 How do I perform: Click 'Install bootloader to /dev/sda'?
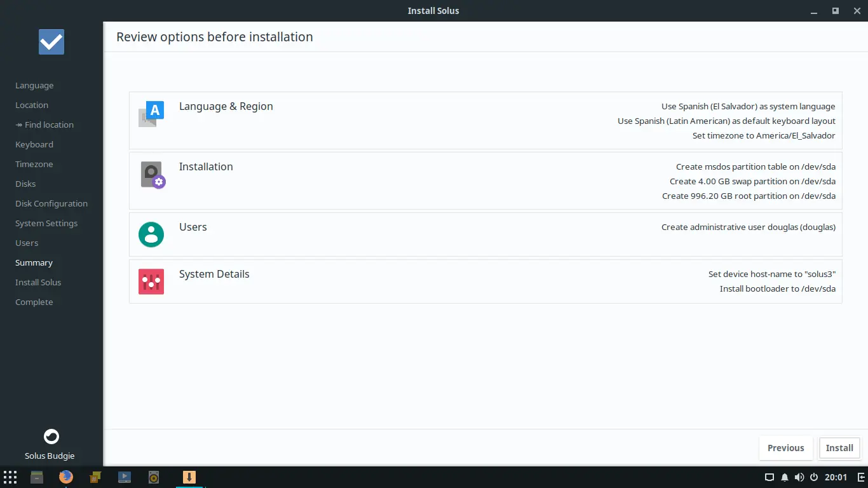tap(778, 289)
